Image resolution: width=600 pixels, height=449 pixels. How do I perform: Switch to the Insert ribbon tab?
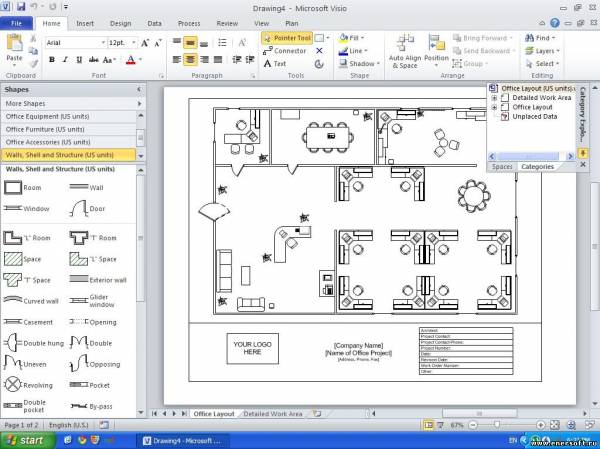85,23
